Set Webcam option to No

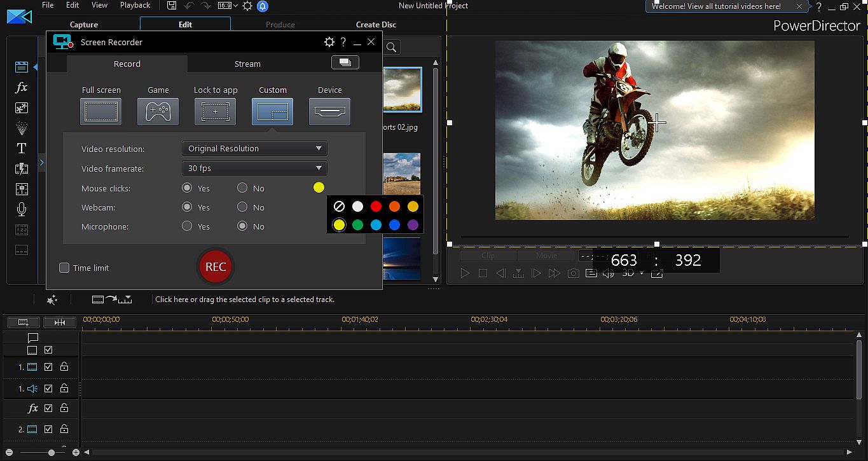click(x=242, y=207)
